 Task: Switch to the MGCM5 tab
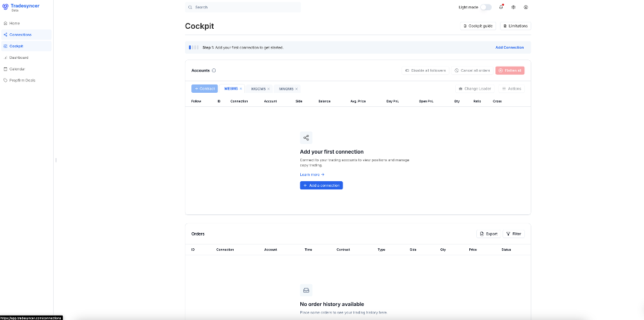(x=259, y=89)
